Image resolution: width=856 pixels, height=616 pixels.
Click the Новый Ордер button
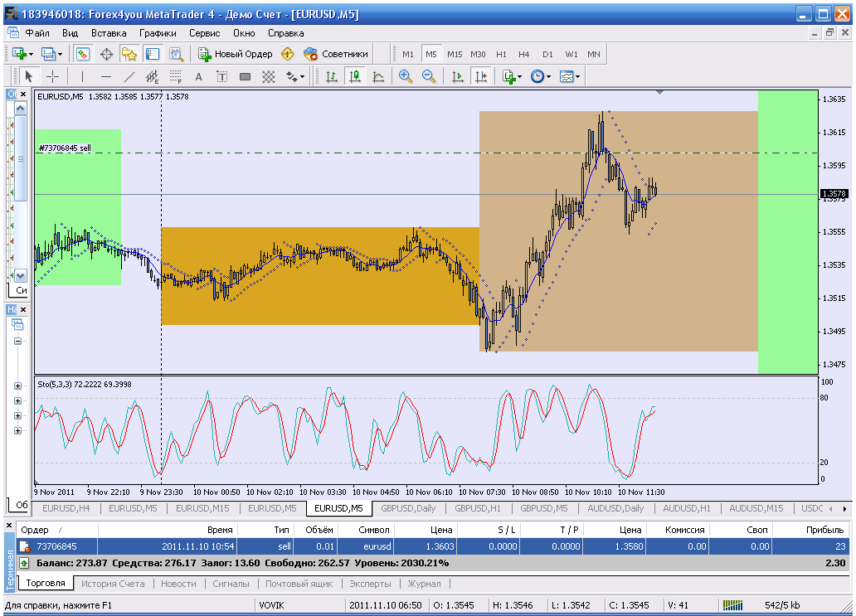click(x=236, y=54)
